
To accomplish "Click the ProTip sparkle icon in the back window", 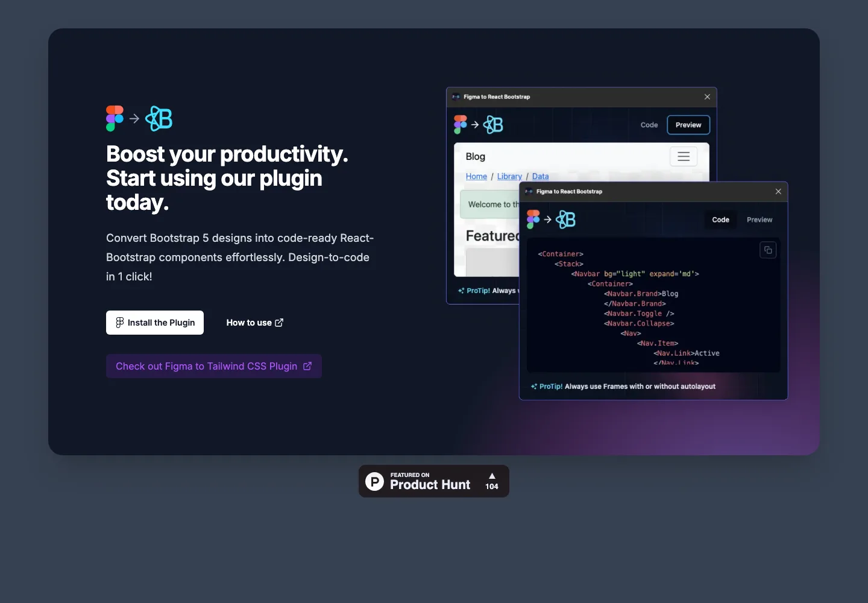I will [x=461, y=291].
